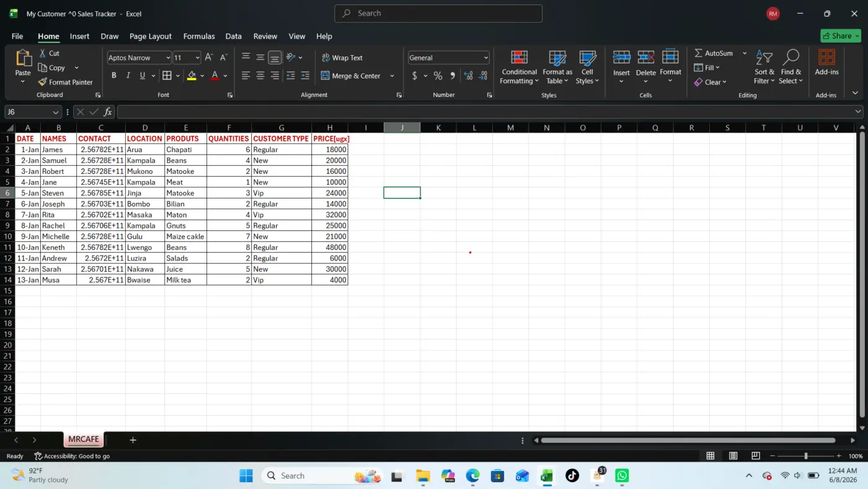Click the Insert Function fx icon
Screen dimensions: 868x489
(x=108, y=112)
